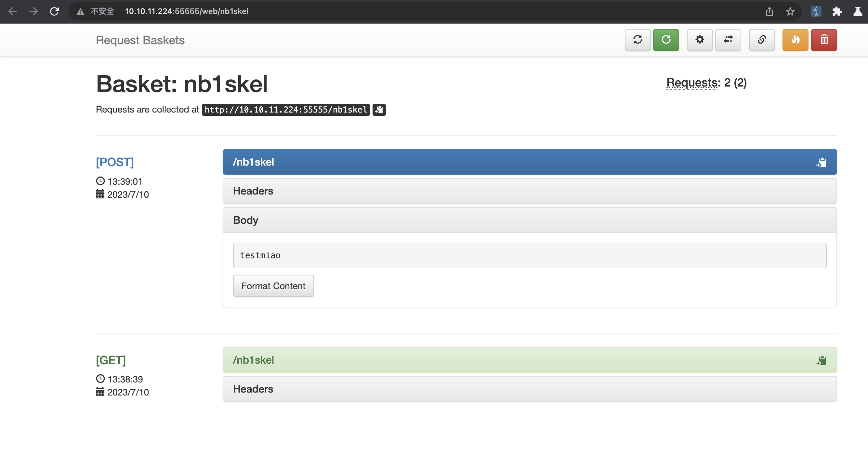Open the responses arrows icon

728,40
